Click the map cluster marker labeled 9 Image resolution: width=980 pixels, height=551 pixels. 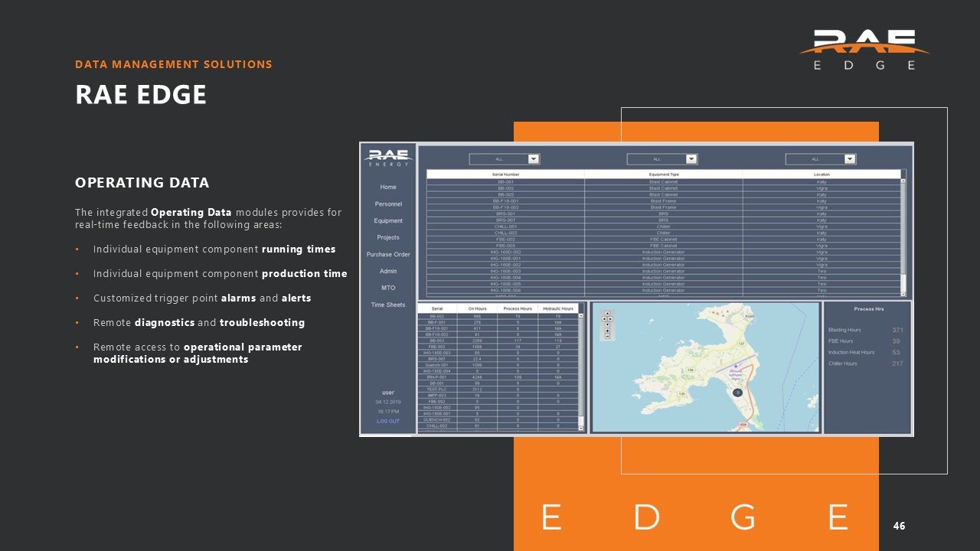[x=738, y=393]
